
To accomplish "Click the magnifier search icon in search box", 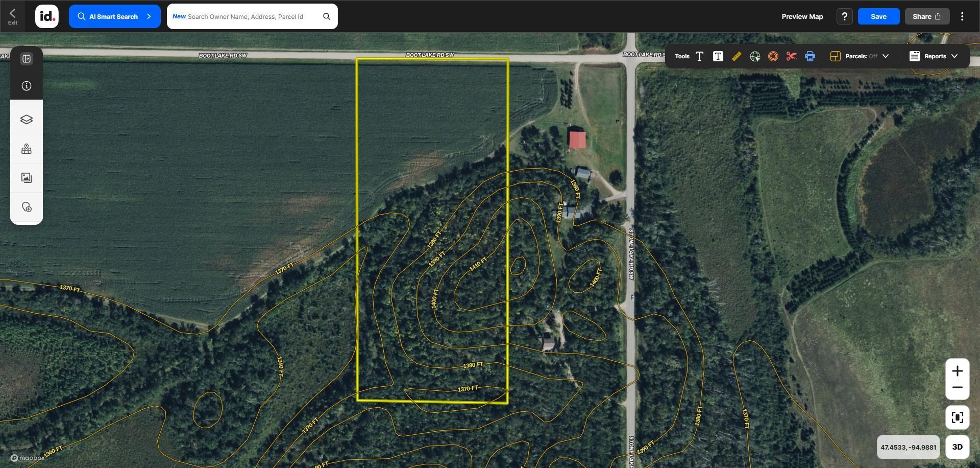I will pyautogui.click(x=327, y=16).
